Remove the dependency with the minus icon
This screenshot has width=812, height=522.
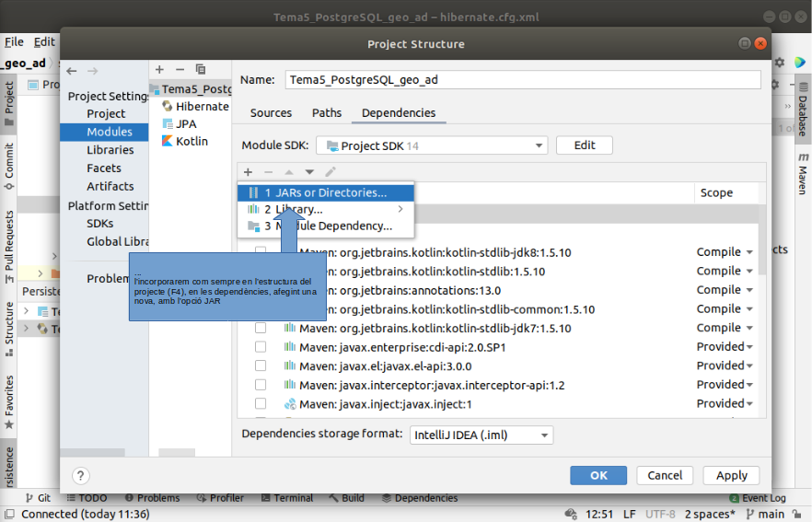click(268, 172)
